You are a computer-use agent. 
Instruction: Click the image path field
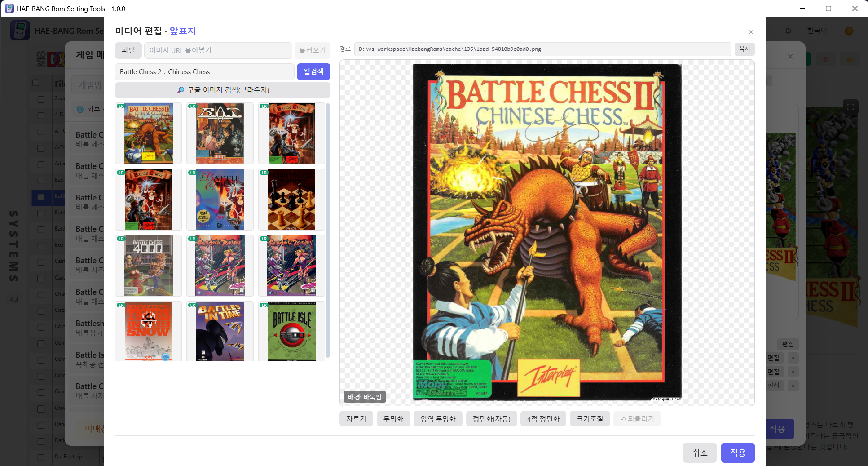click(542, 49)
